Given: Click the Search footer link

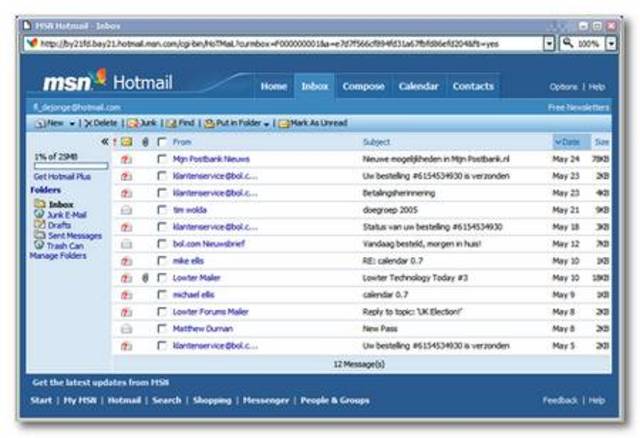Looking at the screenshot, I should click(167, 400).
